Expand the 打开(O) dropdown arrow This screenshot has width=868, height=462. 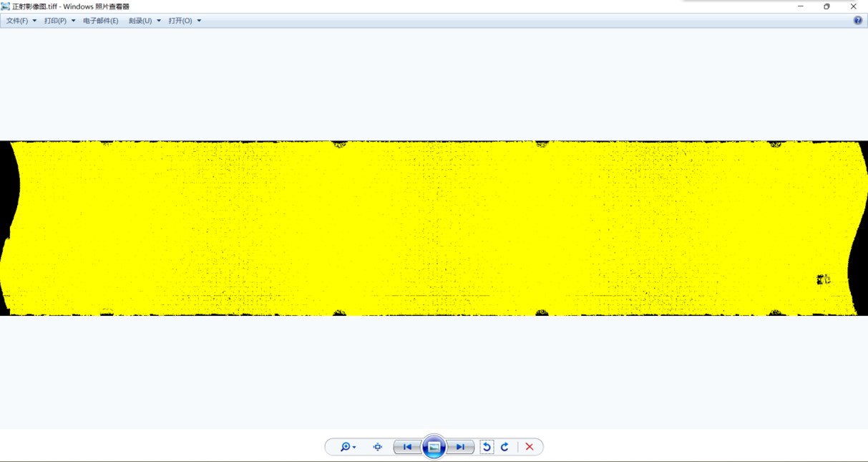[x=199, y=21]
